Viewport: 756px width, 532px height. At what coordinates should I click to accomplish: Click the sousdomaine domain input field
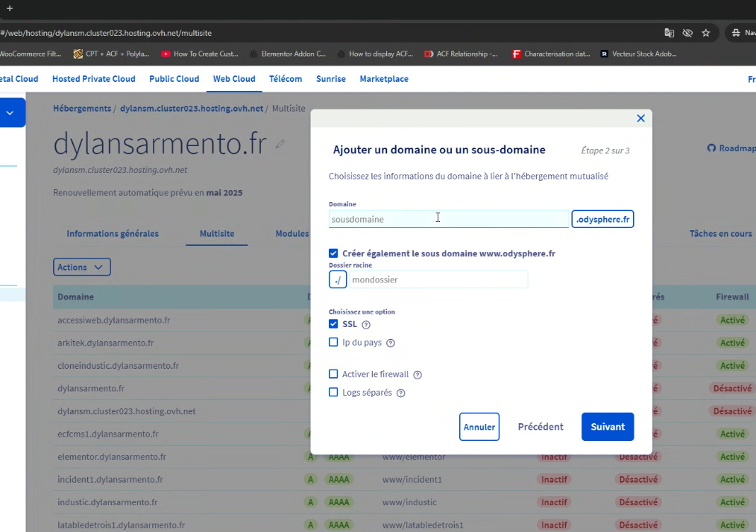coord(449,219)
